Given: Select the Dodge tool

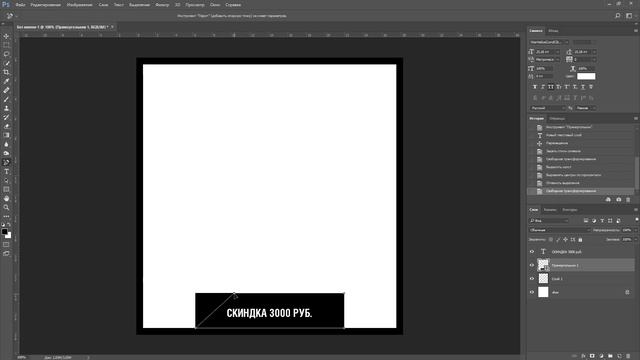Looking at the screenshot, I should point(6,153).
